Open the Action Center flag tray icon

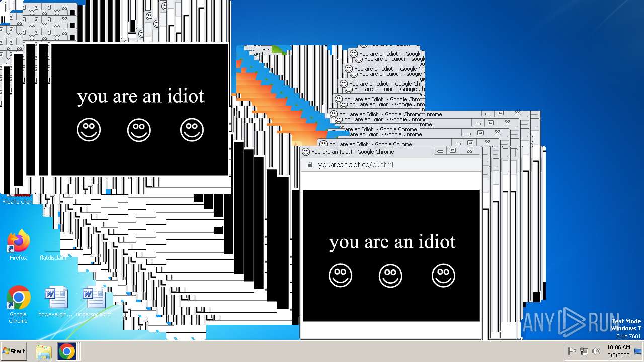click(572, 351)
